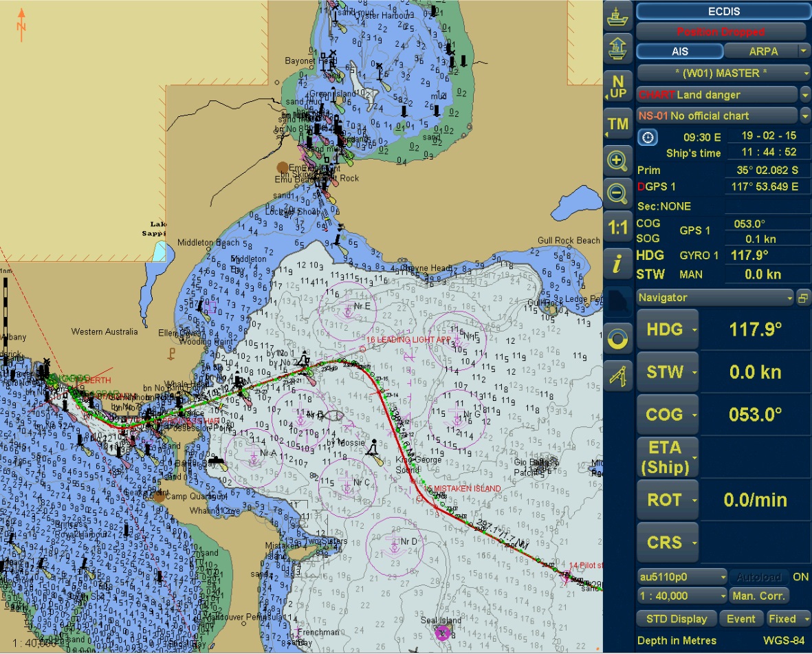Click the clock icon beside ship's time
The image size is (812, 654).
[648, 137]
